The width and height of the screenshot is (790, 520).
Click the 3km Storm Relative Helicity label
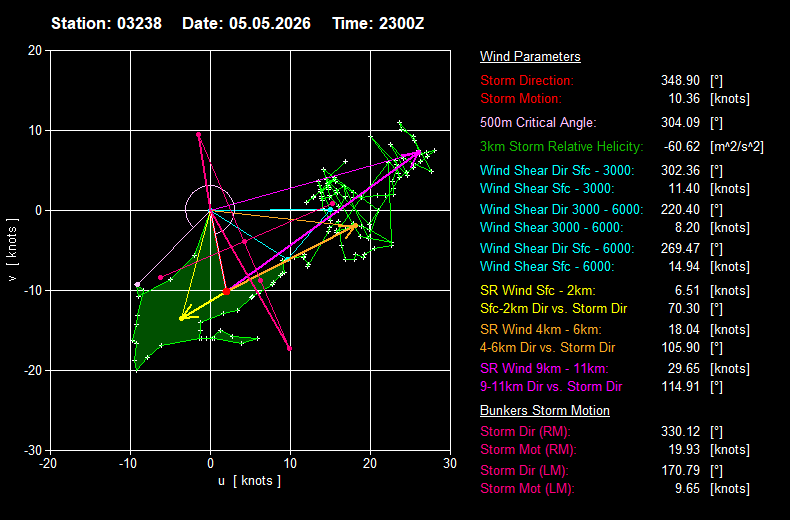click(562, 147)
